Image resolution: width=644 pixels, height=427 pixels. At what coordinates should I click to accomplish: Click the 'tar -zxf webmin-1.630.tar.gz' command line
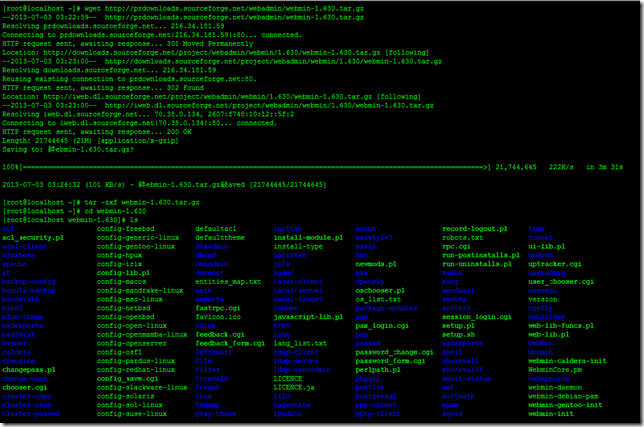pyautogui.click(x=142, y=202)
